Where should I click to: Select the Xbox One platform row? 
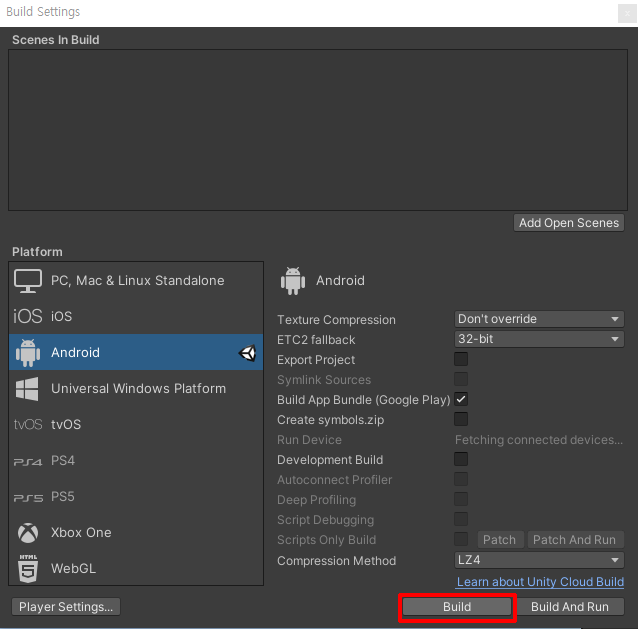click(x=136, y=533)
